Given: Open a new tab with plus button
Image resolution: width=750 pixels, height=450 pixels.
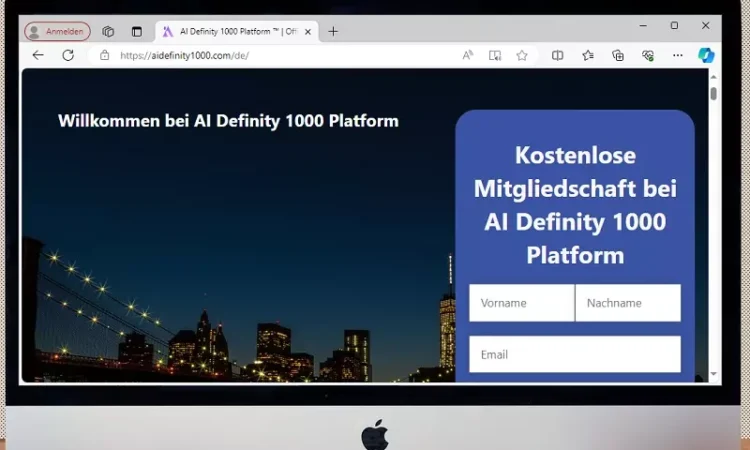Looking at the screenshot, I should click(x=333, y=32).
